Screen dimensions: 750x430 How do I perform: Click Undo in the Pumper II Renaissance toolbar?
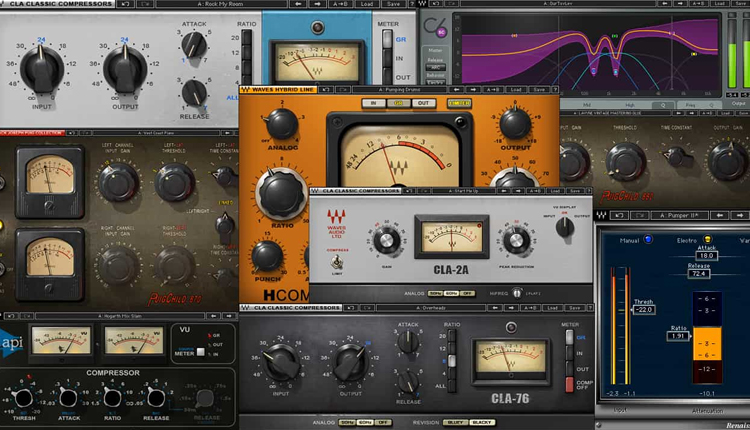pyautogui.click(x=619, y=215)
